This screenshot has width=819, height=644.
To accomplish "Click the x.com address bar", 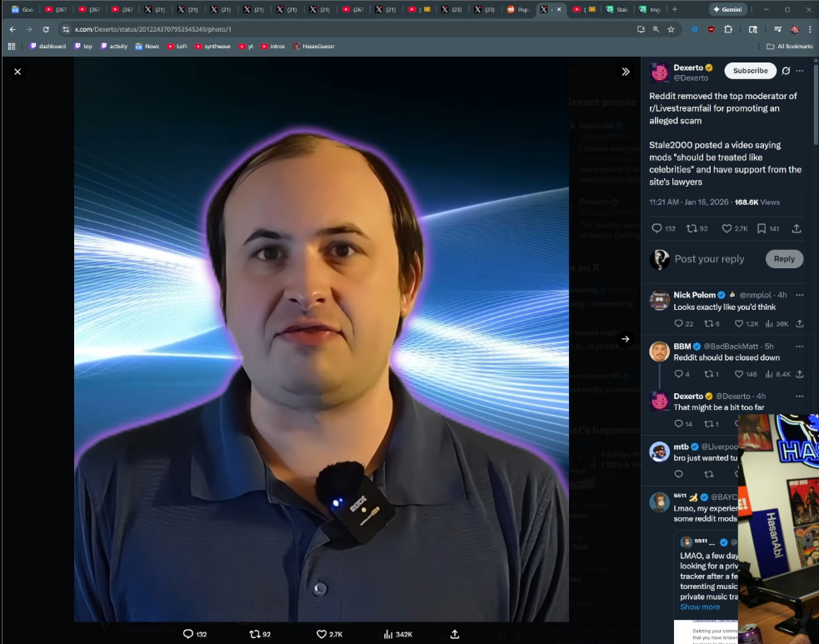I will 345,29.
